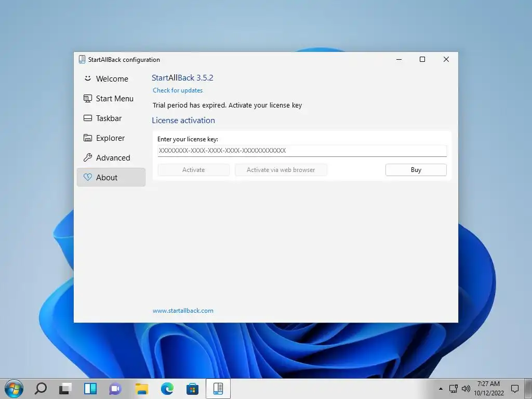Image resolution: width=532 pixels, height=399 pixels.
Task: Open the clock showing 7:27 AM
Action: coord(489,389)
